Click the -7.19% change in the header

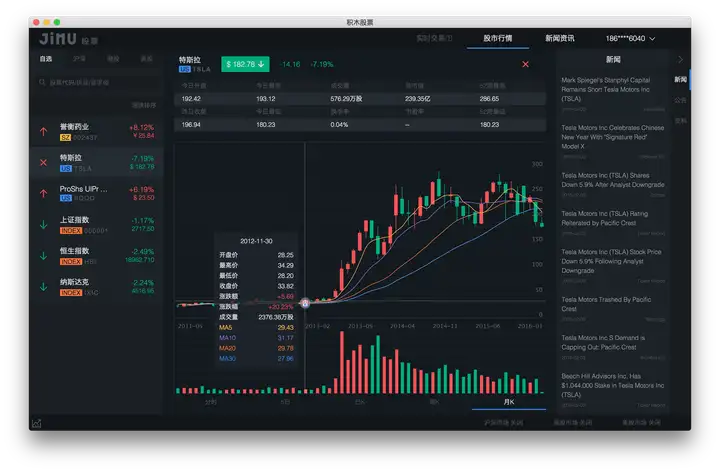[x=322, y=64]
